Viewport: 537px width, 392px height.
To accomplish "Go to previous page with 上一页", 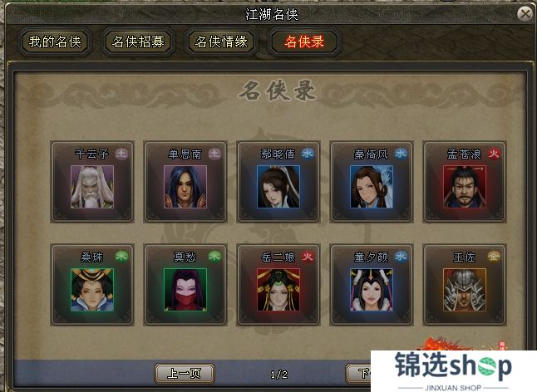I will click(185, 373).
